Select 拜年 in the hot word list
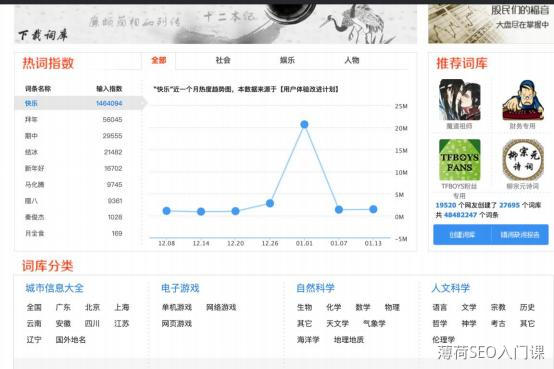Viewport: 554px width, 369px height. (79, 119)
